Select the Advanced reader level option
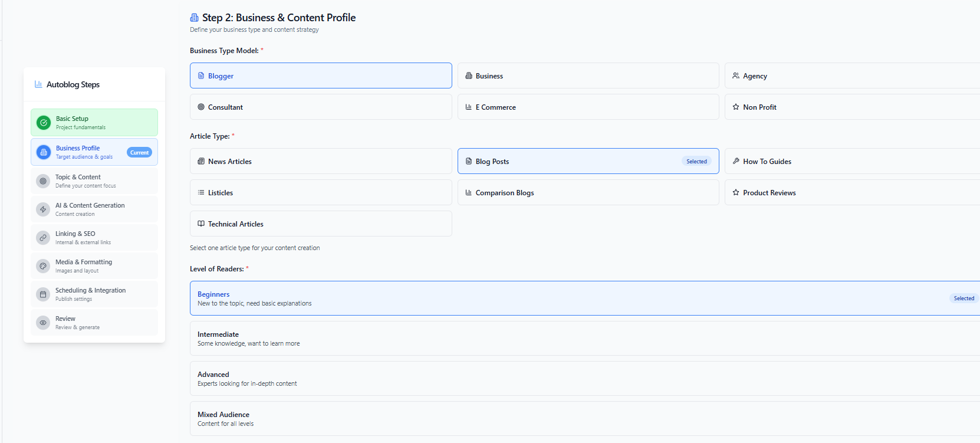980x443 pixels. point(585,379)
